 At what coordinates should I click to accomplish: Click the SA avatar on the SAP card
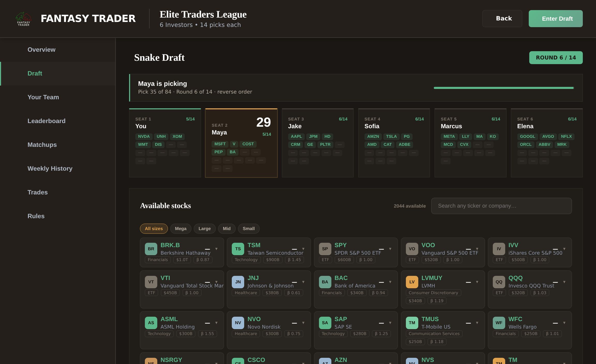[x=325, y=323]
